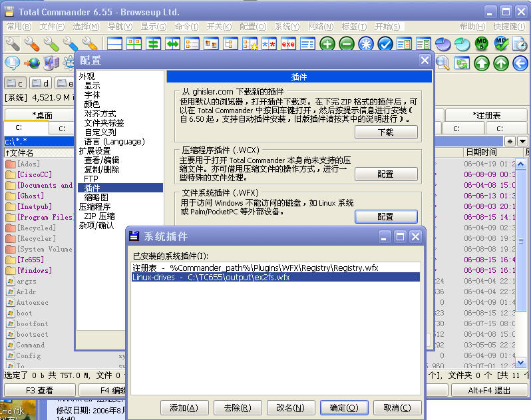The image size is (531, 420).
Task: Select 缩略图 in configuration tree
Action: click(x=96, y=198)
